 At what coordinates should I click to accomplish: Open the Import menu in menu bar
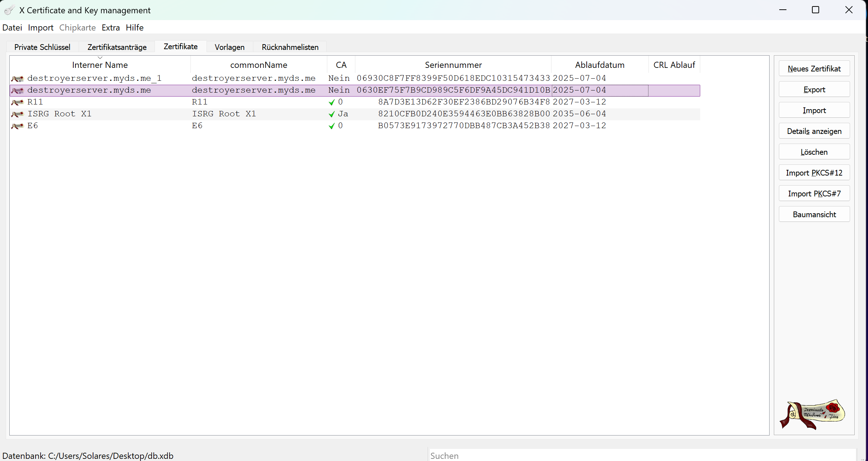[x=41, y=28]
